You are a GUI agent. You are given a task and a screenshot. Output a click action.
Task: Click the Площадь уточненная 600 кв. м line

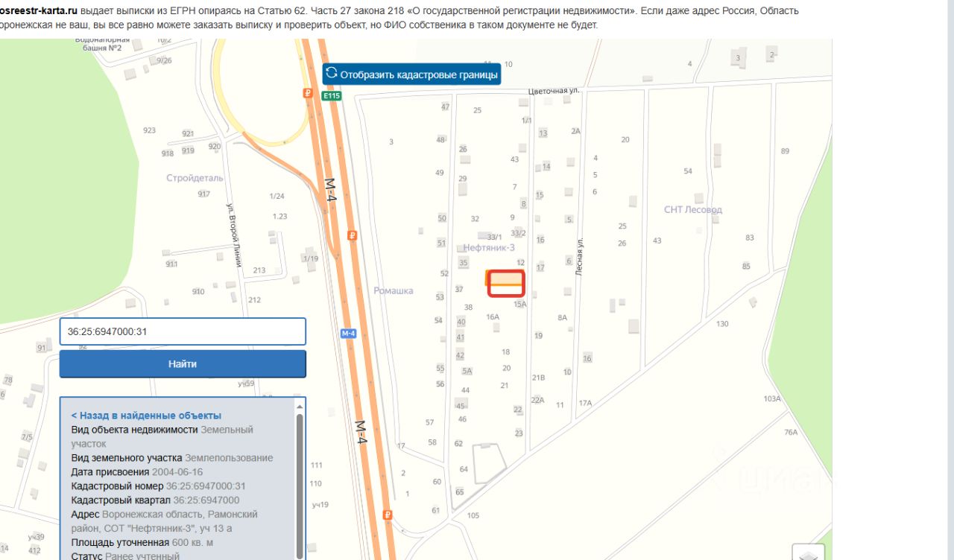[142, 542]
